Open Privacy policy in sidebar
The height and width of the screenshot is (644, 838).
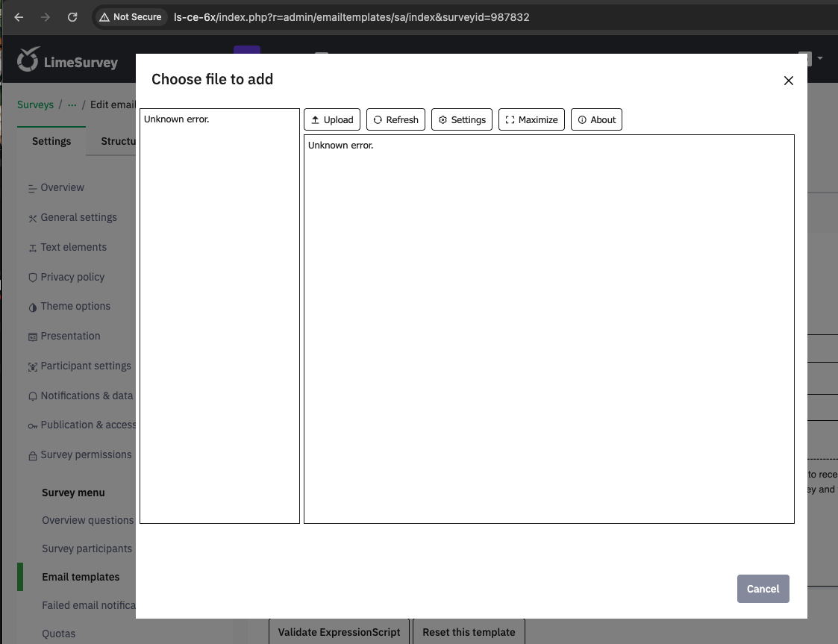(72, 277)
